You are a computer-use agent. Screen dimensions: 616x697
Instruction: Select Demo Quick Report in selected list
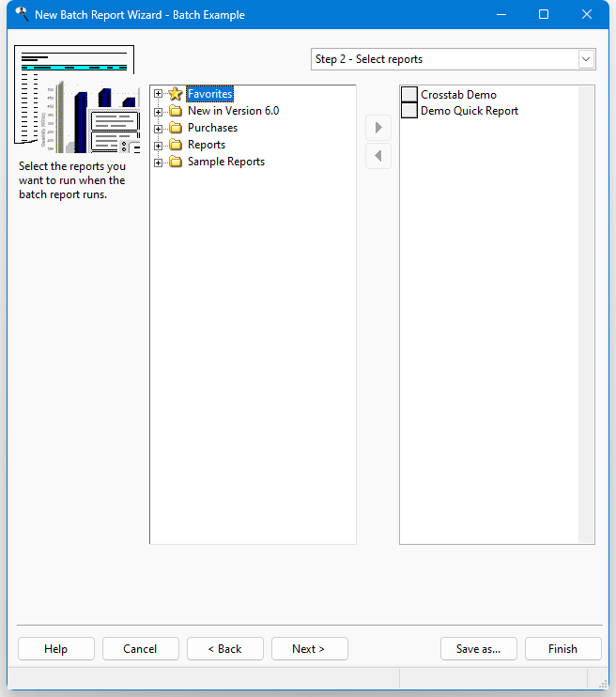click(x=470, y=111)
